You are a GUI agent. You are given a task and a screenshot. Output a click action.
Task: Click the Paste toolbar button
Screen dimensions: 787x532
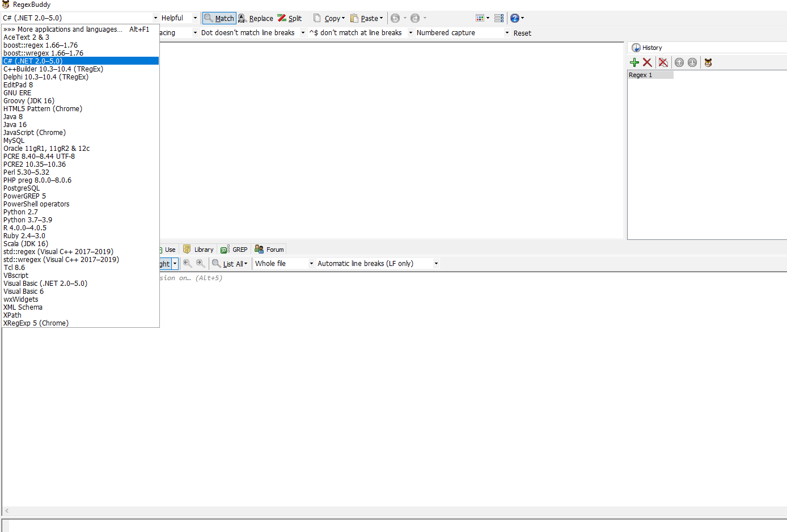[366, 18]
